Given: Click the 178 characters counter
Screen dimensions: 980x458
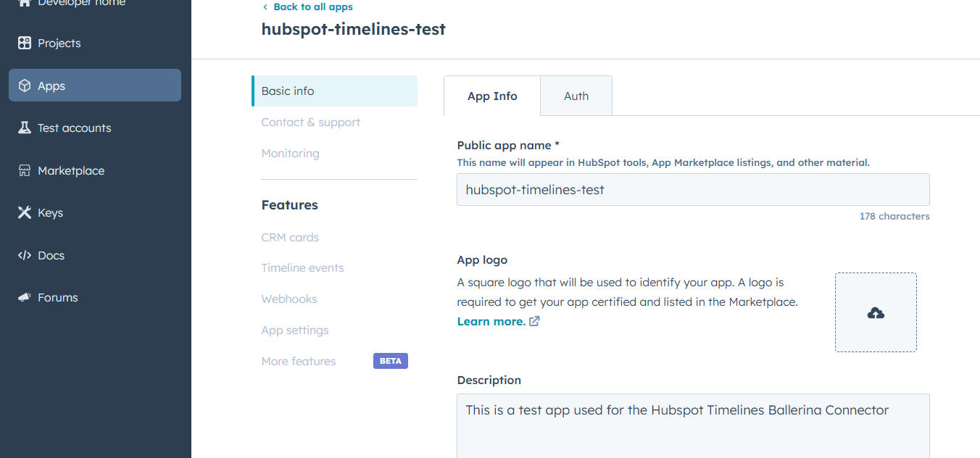Looking at the screenshot, I should tap(894, 216).
